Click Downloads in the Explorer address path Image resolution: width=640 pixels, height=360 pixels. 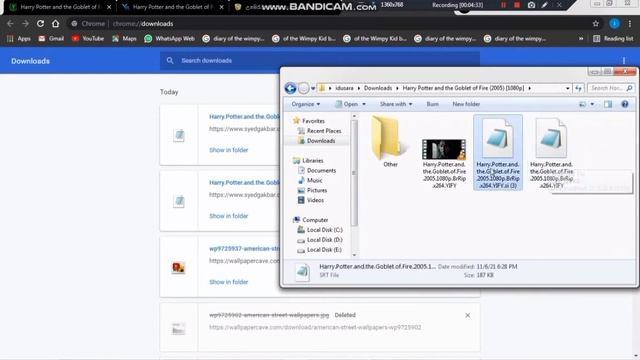(x=378, y=88)
